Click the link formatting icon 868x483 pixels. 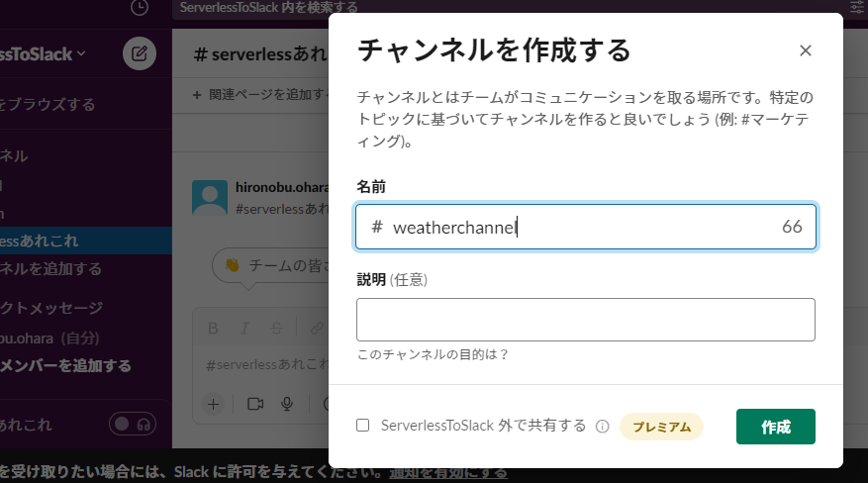click(316, 329)
